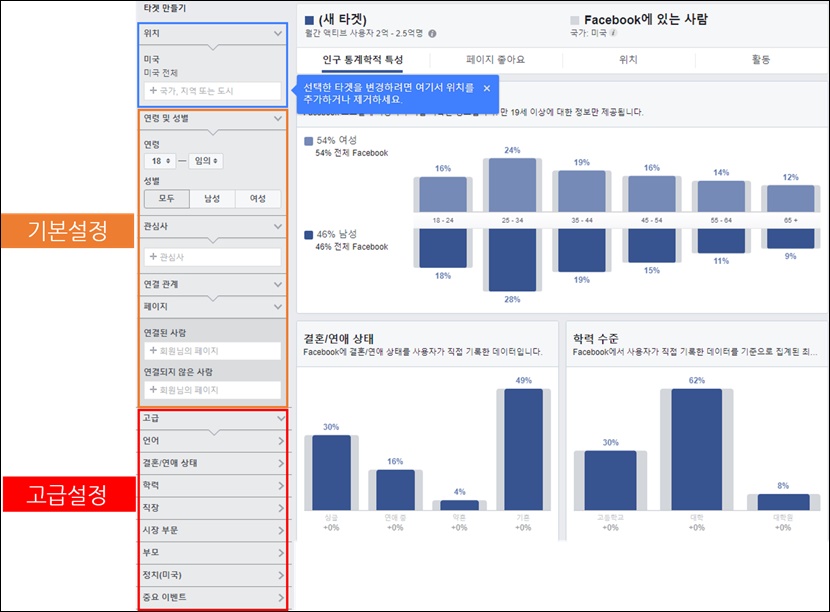Click the info icon next to 국가: 미국
The image size is (830, 612).
tap(613, 33)
